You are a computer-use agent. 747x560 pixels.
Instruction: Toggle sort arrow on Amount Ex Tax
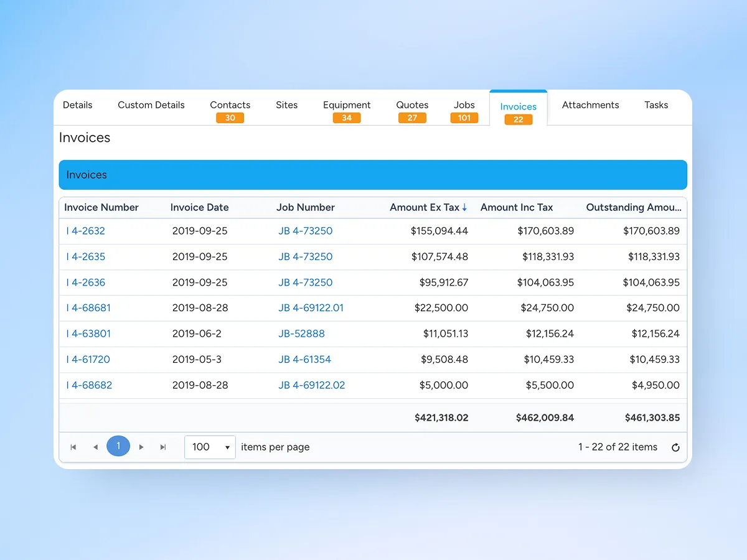(x=464, y=208)
